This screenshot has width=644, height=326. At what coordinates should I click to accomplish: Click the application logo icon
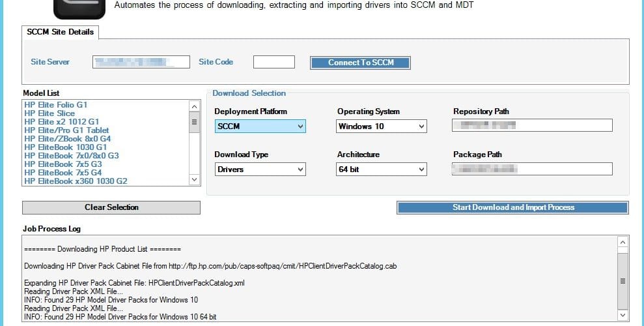79,9
